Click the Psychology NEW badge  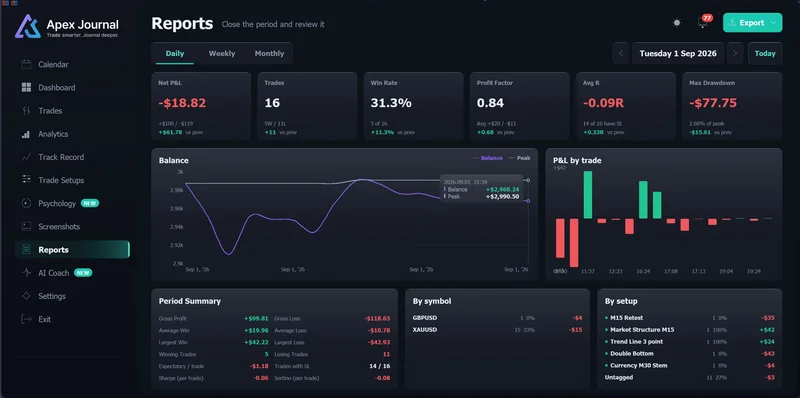90,204
